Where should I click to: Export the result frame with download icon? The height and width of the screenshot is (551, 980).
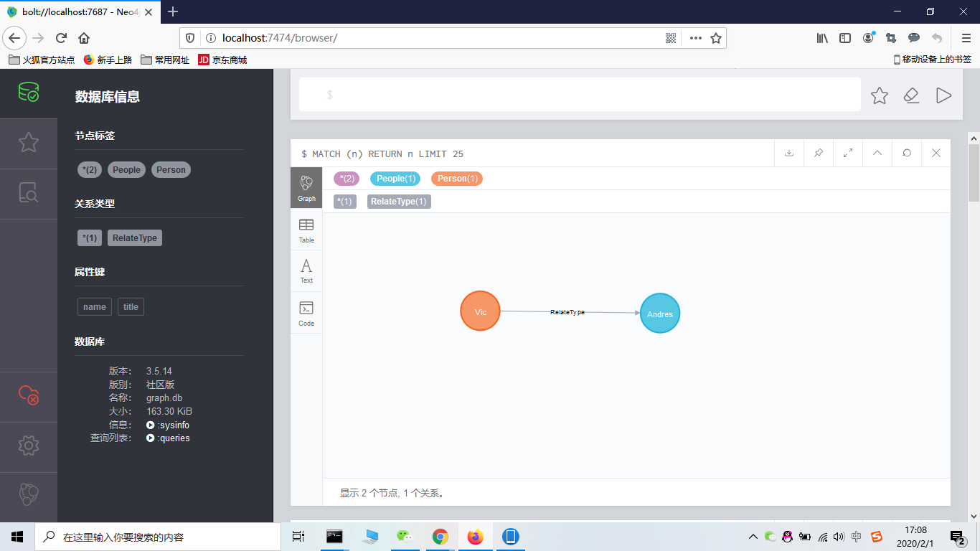point(789,153)
